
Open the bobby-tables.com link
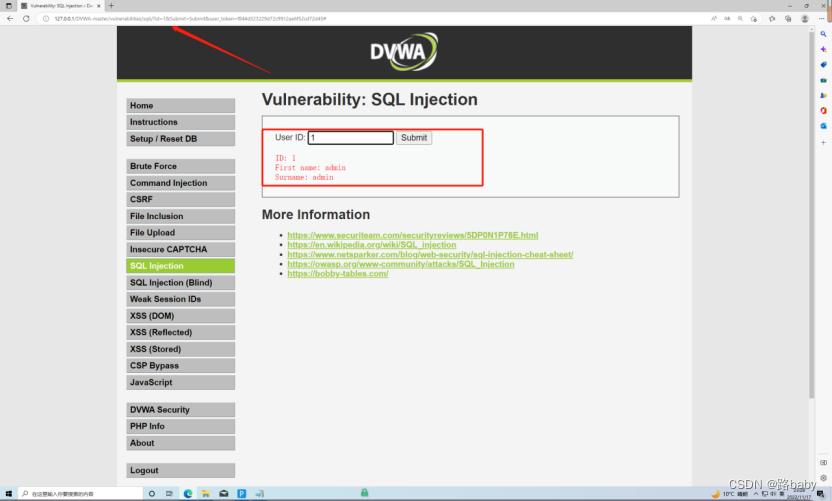(337, 273)
